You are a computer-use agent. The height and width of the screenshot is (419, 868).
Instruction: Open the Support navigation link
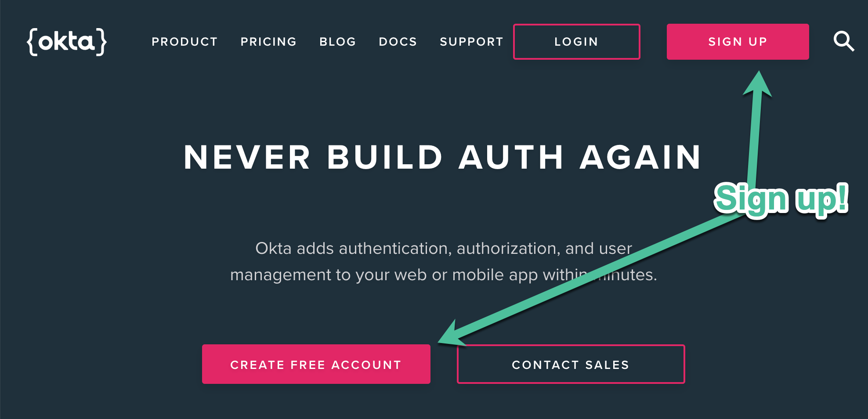click(471, 42)
